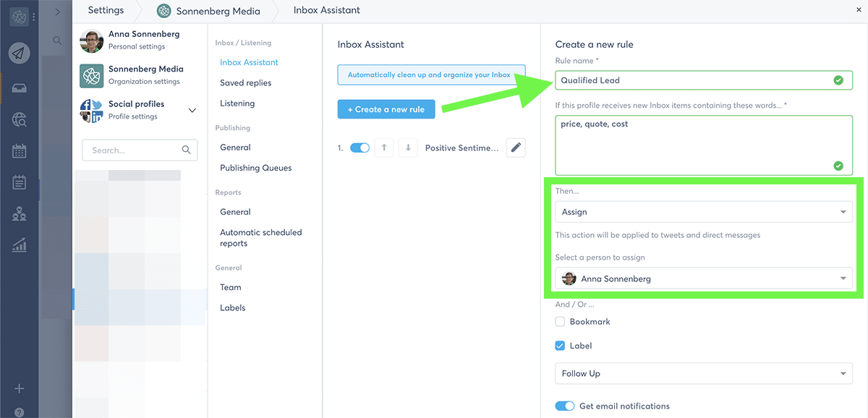Click the Rule name input field

point(704,80)
